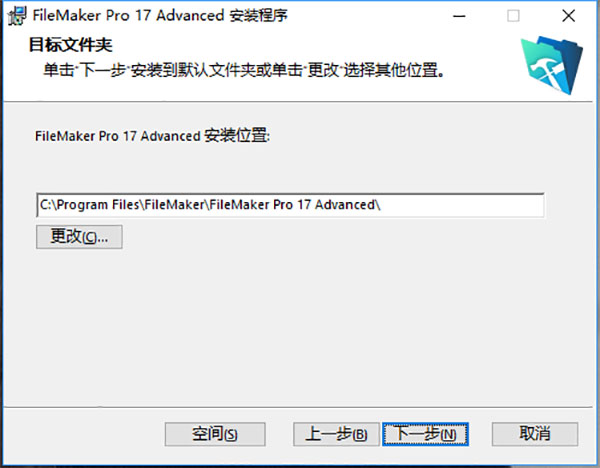This screenshot has width=600, height=468.
Task: Click 'FileMaker Pro 17 Advanced\' at the path end
Action: click(x=295, y=205)
